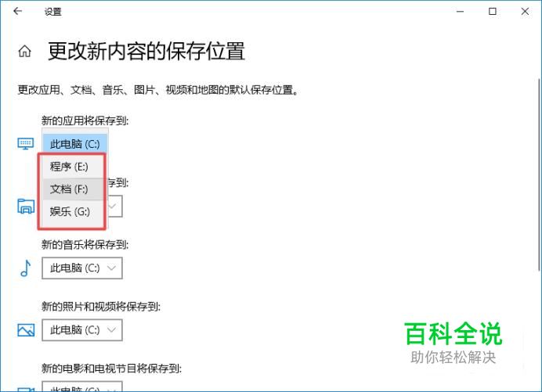Click the heading 更改新内容的保存位置
Image resolution: width=542 pixels, height=392 pixels.
coord(146,51)
